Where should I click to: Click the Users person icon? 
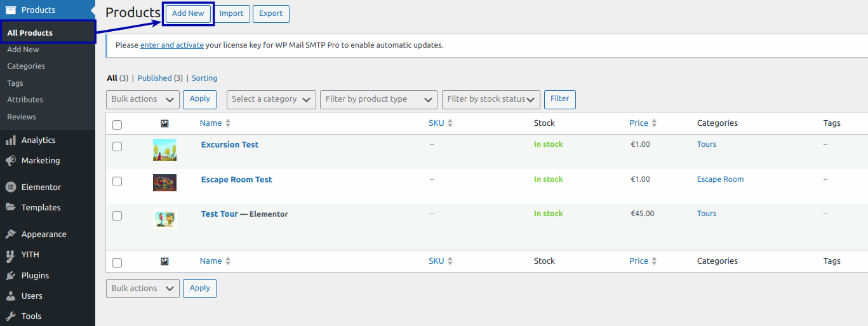click(x=11, y=296)
